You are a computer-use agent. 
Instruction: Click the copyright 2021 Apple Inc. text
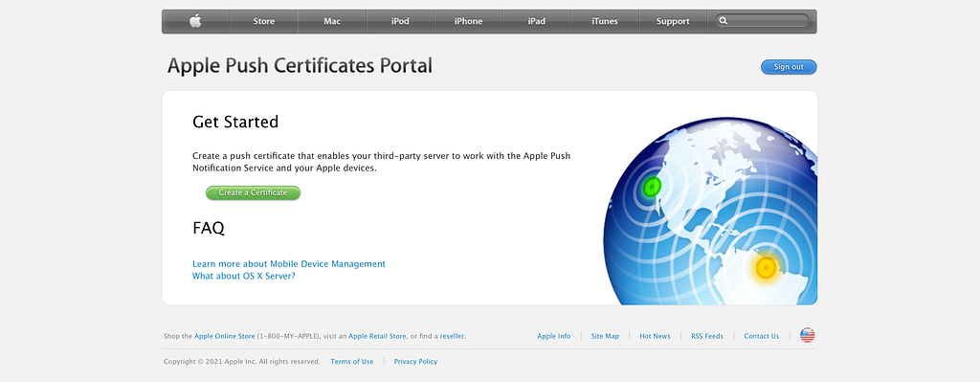(242, 361)
